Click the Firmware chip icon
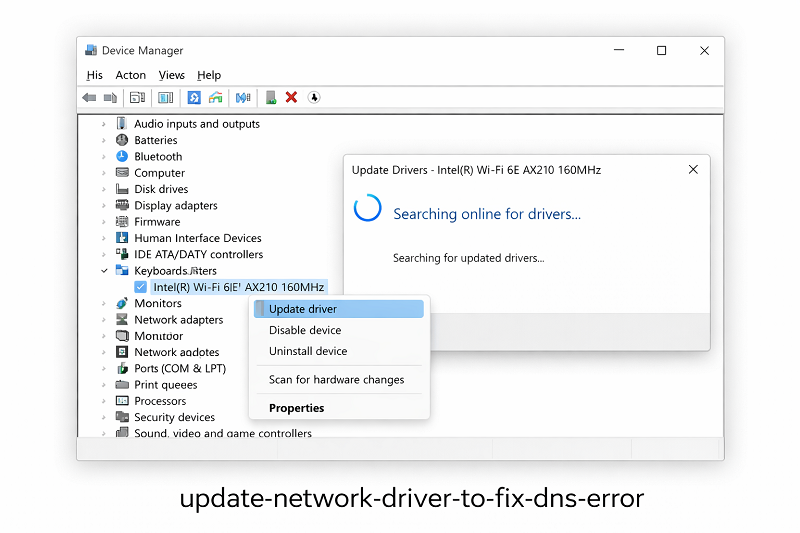This screenshot has width=800, height=533. [122, 221]
